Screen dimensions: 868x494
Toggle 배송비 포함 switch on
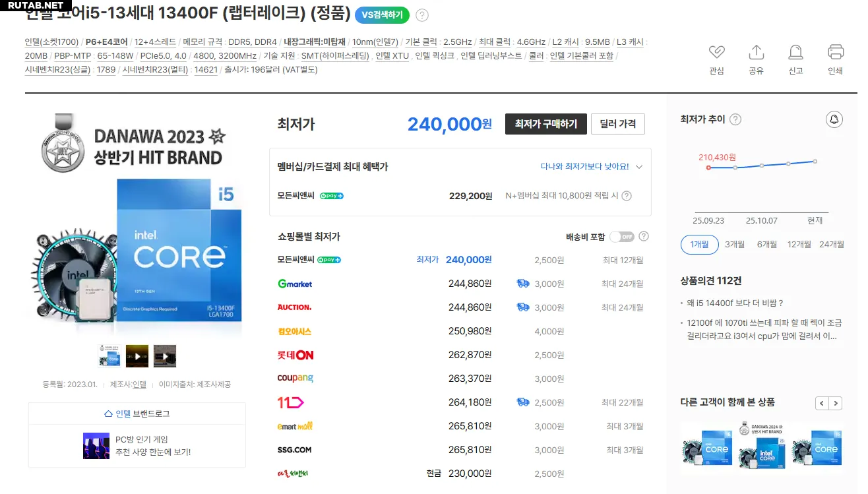pyautogui.click(x=621, y=237)
